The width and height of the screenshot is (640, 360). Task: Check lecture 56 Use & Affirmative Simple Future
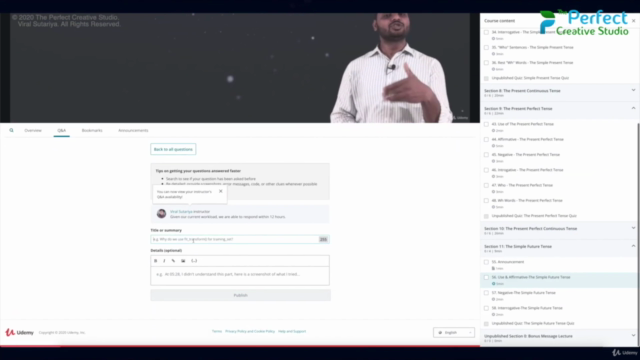pyautogui.click(x=486, y=278)
